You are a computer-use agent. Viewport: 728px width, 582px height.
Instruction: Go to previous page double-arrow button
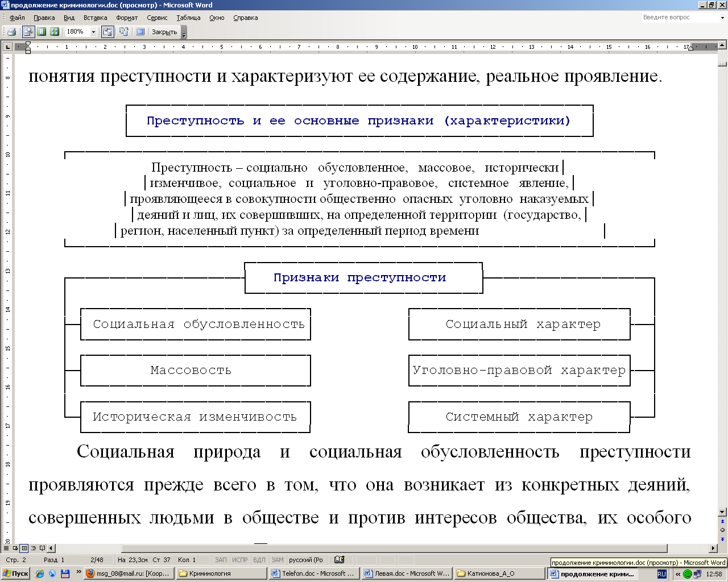point(723,521)
